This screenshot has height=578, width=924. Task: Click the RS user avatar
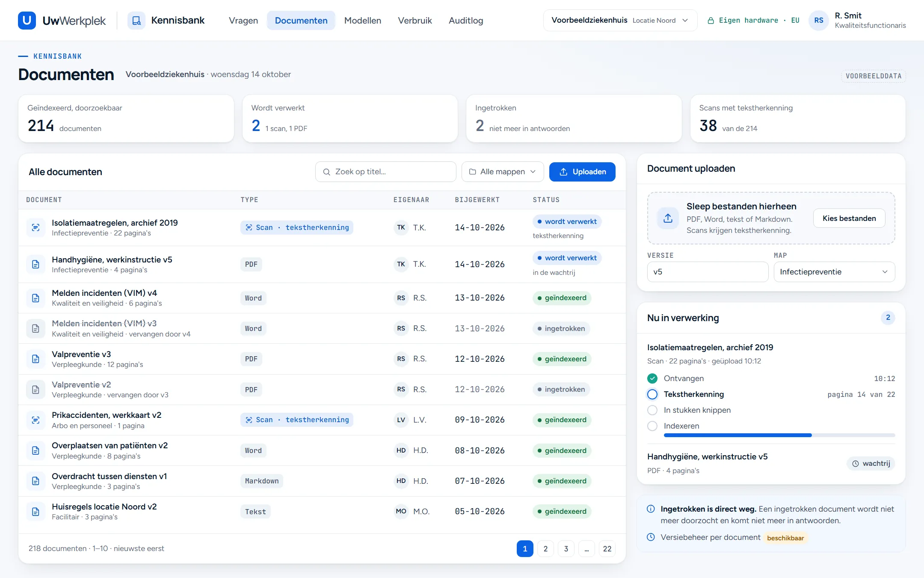(x=819, y=21)
